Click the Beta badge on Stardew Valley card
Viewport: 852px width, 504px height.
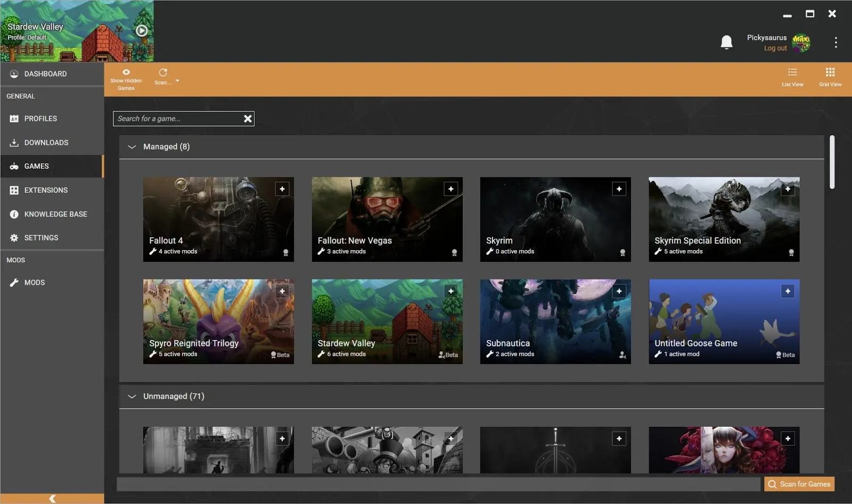point(448,355)
